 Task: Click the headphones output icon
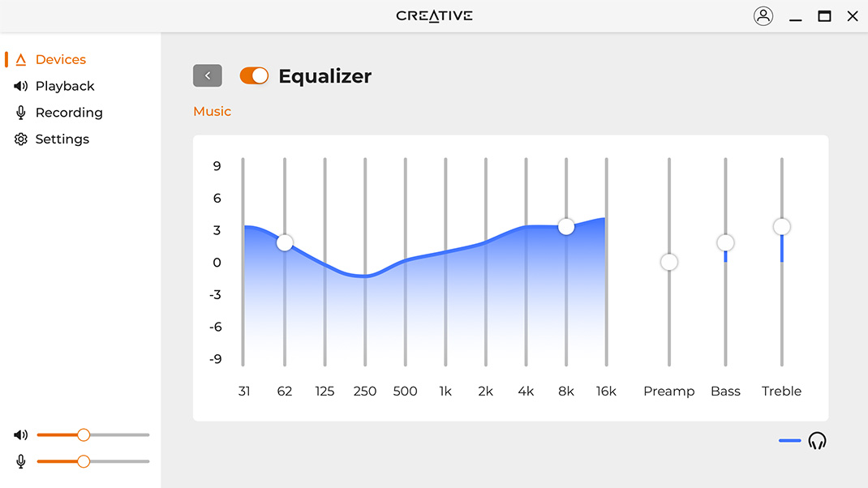(x=817, y=441)
